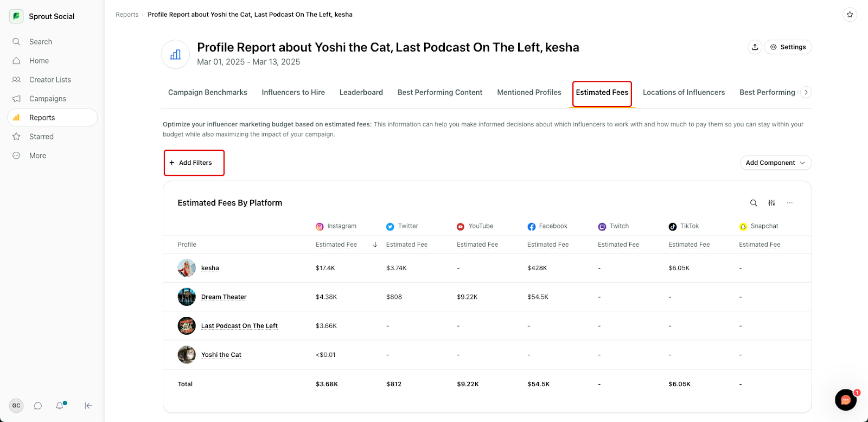
Task: Click Dream Theater YouTube fee $9.22K
Action: [467, 297]
